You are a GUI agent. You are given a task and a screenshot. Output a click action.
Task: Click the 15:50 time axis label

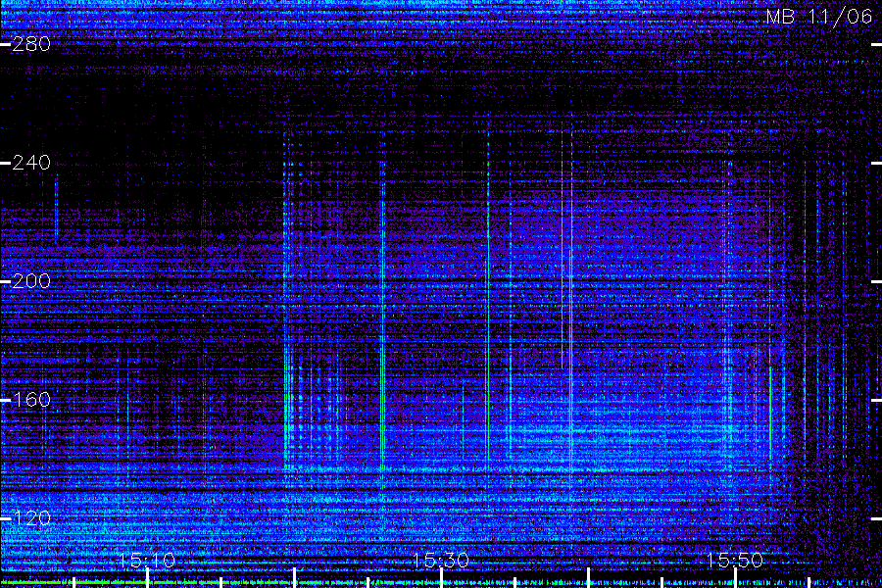pyautogui.click(x=735, y=560)
